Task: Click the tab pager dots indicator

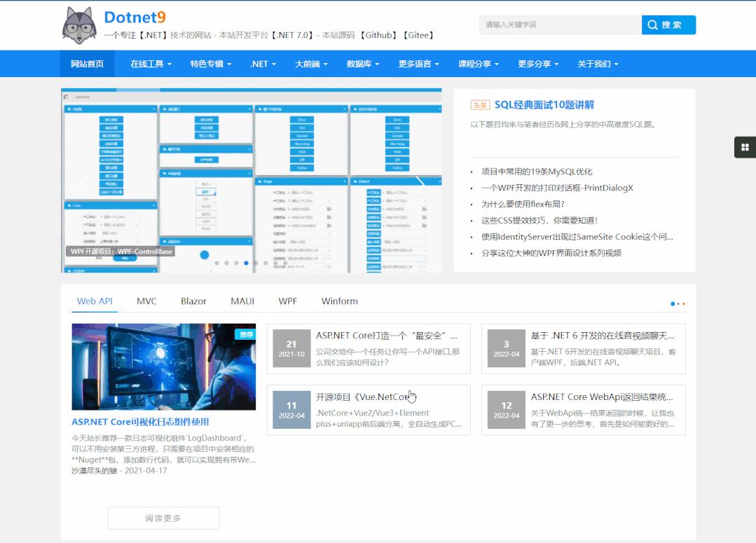Action: tap(678, 303)
